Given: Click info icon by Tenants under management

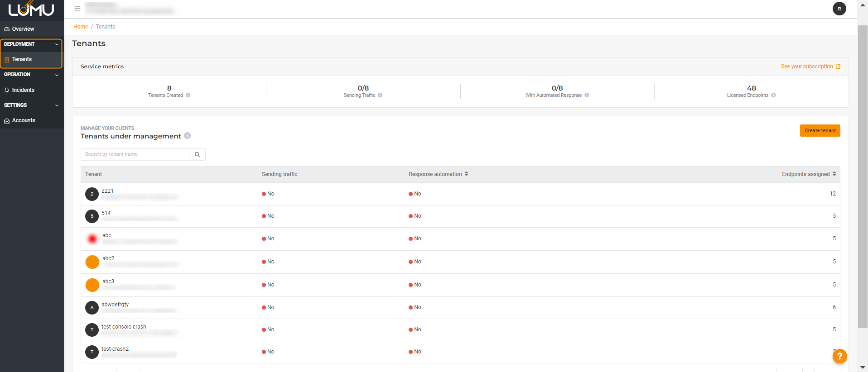Looking at the screenshot, I should [x=188, y=136].
